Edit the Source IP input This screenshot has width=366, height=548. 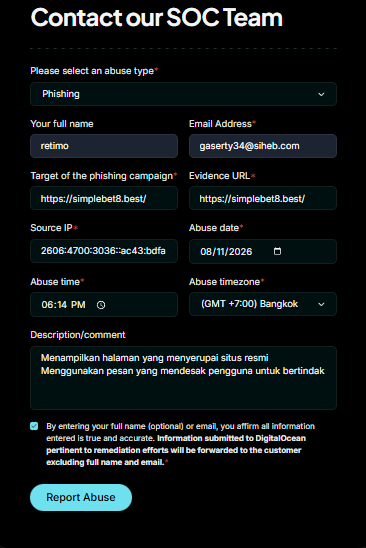[104, 251]
